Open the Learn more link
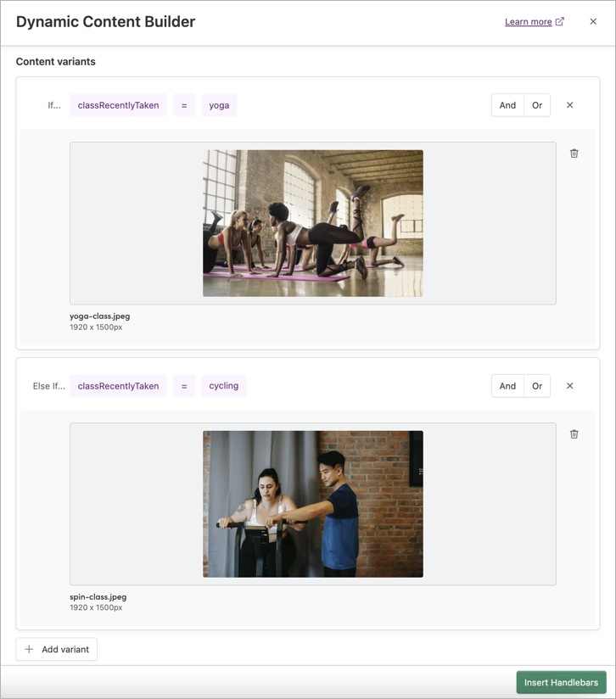Screen dimensions: 616x699 coord(528,22)
